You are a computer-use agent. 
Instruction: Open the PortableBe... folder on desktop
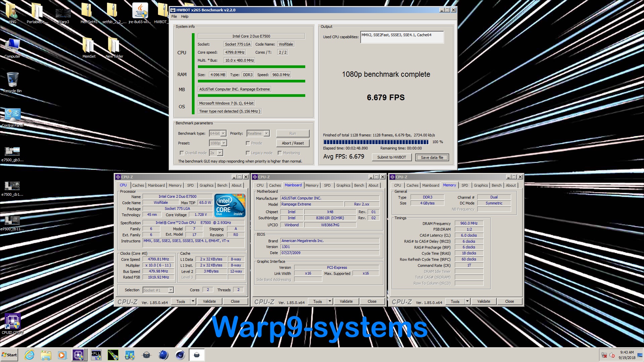point(37,13)
